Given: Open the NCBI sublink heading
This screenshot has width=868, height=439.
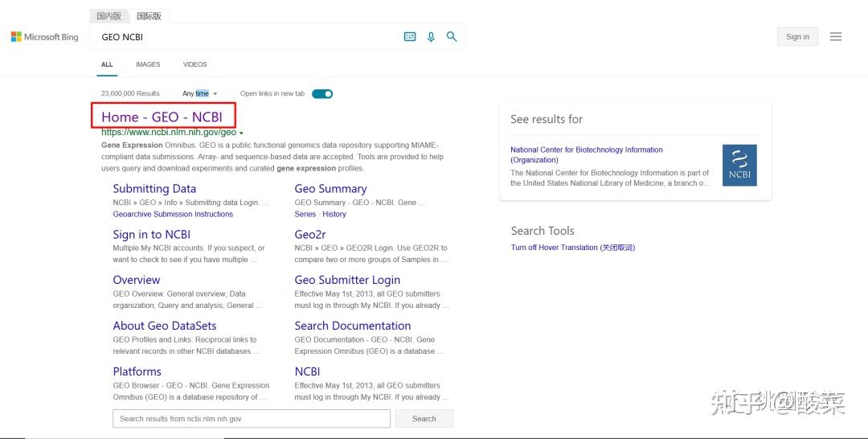Looking at the screenshot, I should tap(307, 371).
